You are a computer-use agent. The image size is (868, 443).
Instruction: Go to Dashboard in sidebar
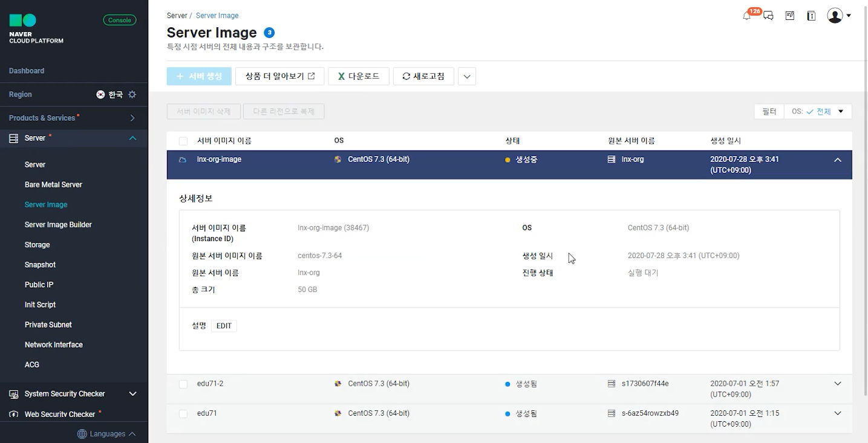(x=27, y=71)
